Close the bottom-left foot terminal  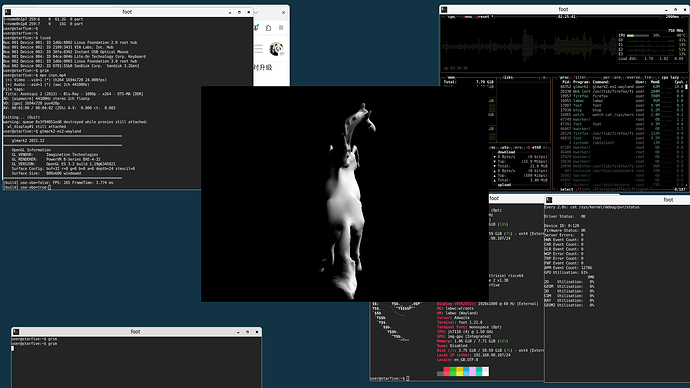pyautogui.click(x=257, y=332)
